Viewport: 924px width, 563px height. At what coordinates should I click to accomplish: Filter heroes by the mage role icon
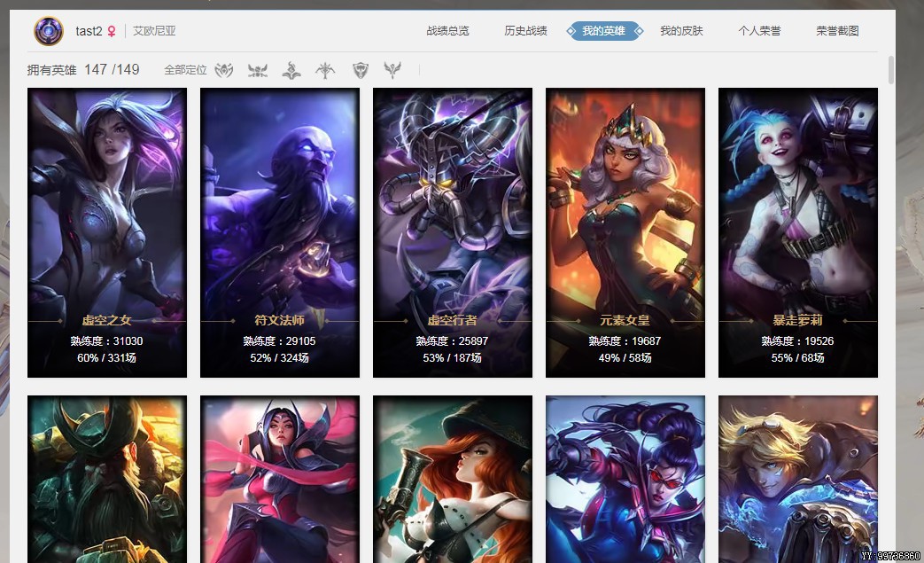click(291, 71)
